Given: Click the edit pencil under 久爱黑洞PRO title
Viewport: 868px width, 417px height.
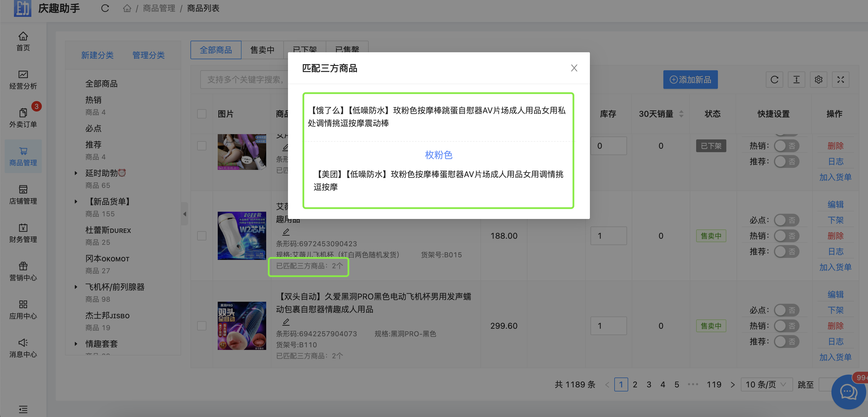Looking at the screenshot, I should coord(286,321).
